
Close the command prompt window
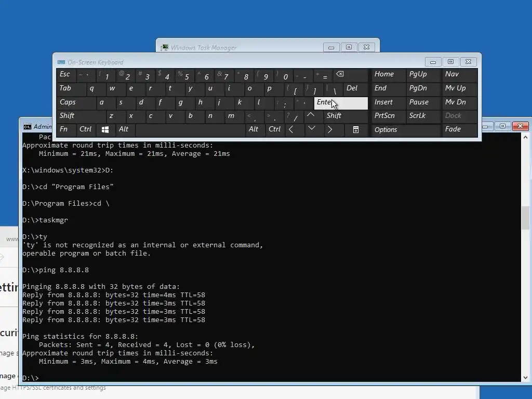point(520,126)
